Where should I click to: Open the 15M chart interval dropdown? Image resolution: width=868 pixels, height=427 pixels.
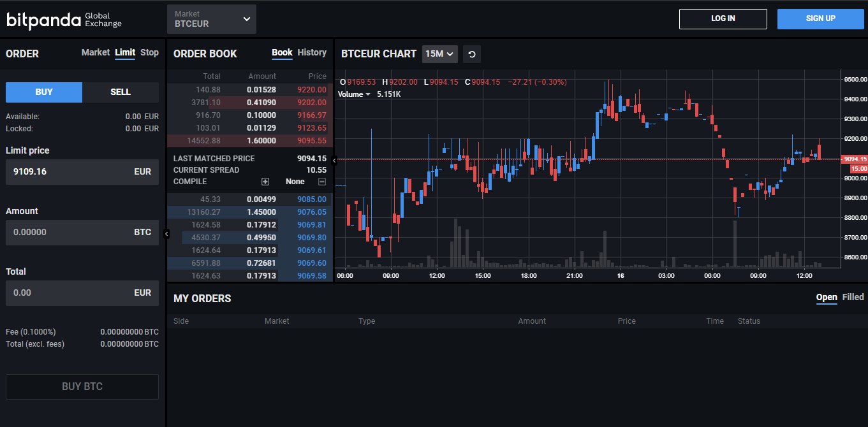(x=440, y=54)
